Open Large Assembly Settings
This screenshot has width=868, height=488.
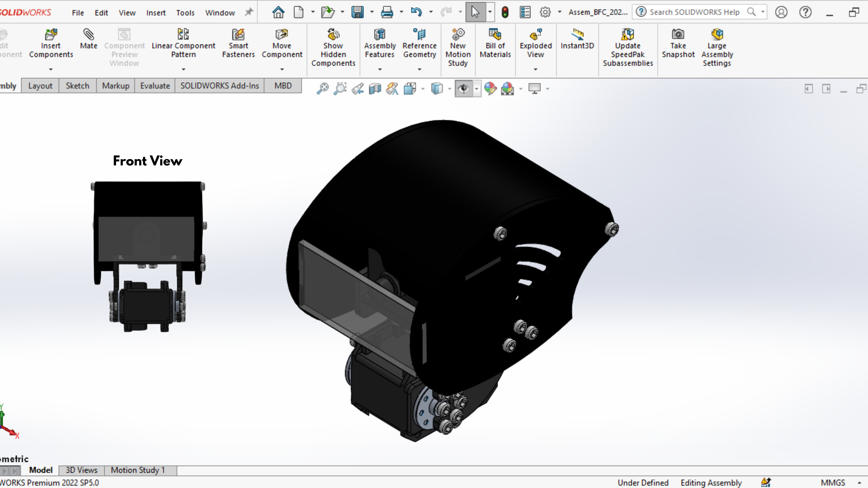coord(717,47)
